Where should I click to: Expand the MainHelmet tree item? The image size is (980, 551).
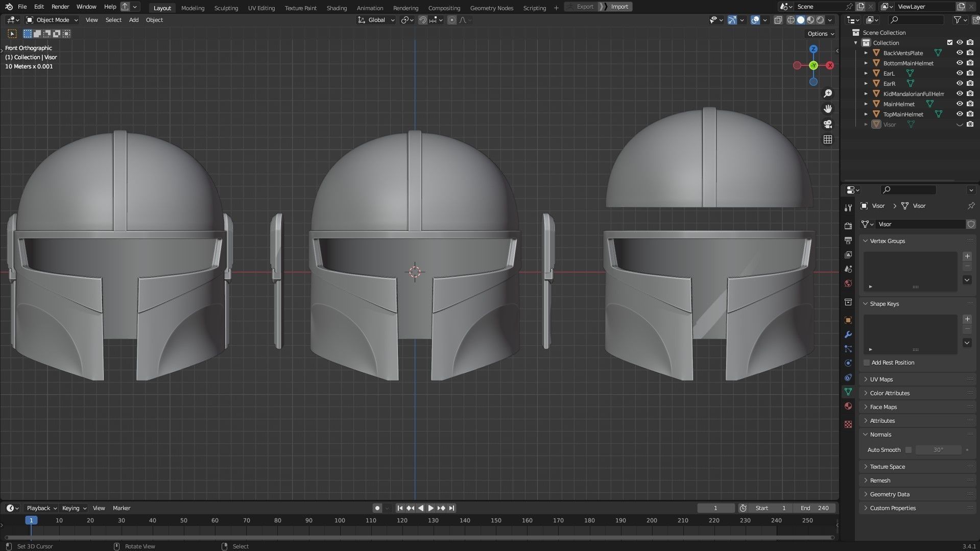[x=866, y=104]
